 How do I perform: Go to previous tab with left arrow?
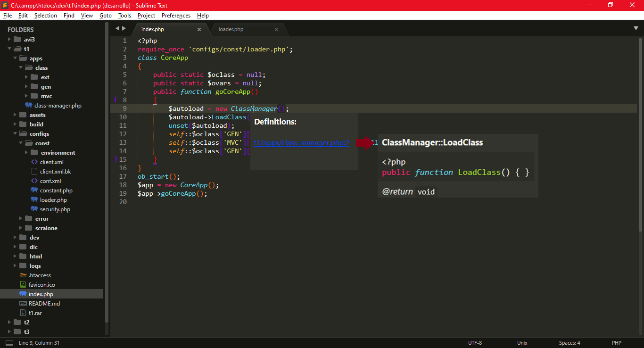click(x=117, y=28)
